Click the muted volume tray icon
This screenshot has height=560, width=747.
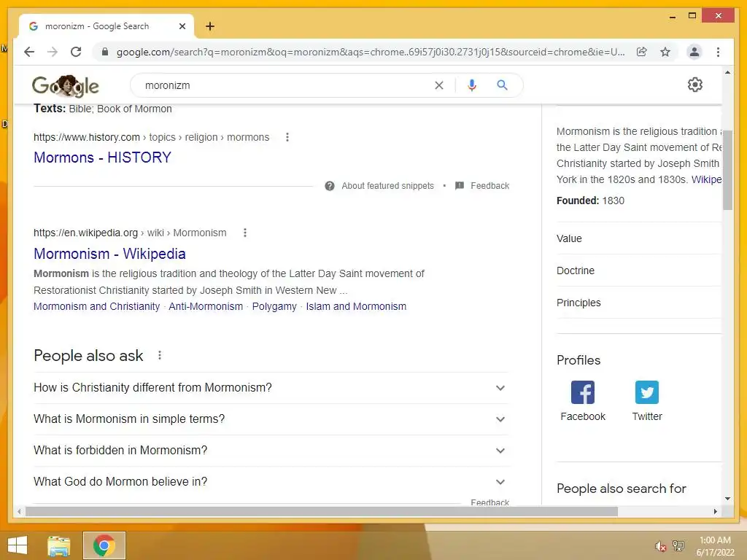[660, 546]
